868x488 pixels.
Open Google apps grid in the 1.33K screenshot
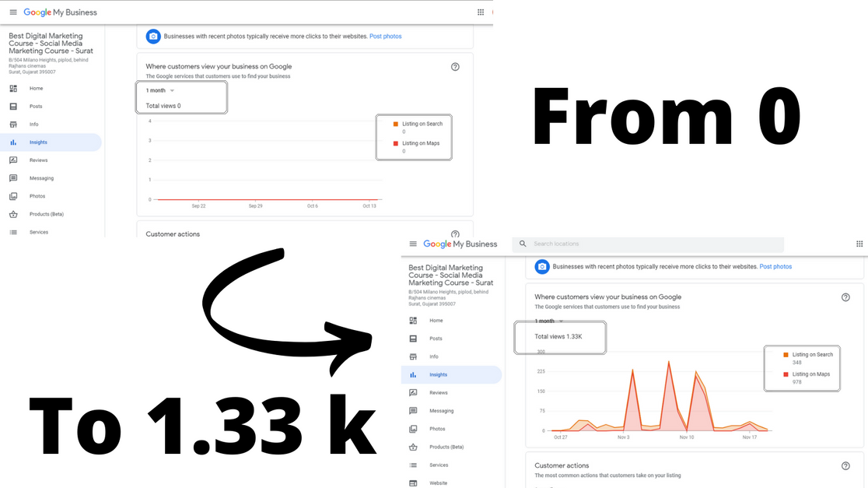[x=859, y=244]
